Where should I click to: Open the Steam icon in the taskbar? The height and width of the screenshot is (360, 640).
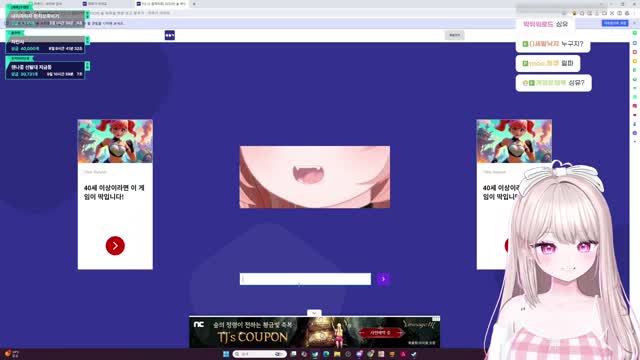pos(414,354)
